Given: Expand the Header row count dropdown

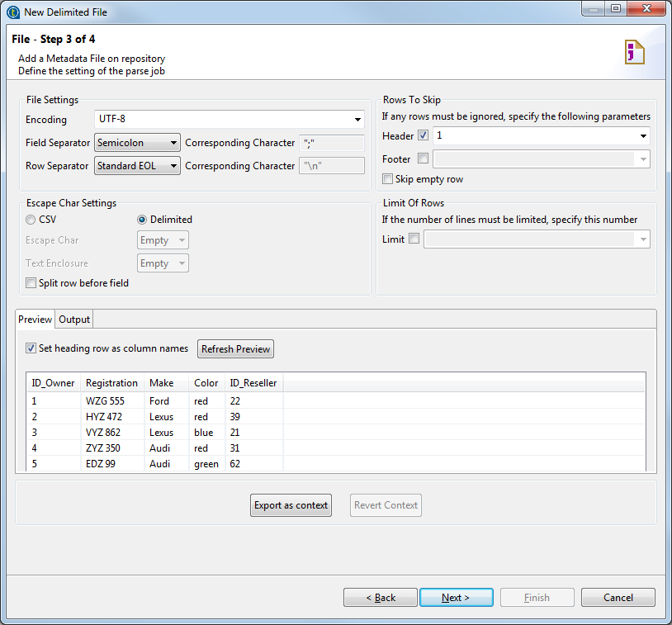Looking at the screenshot, I should (x=642, y=135).
